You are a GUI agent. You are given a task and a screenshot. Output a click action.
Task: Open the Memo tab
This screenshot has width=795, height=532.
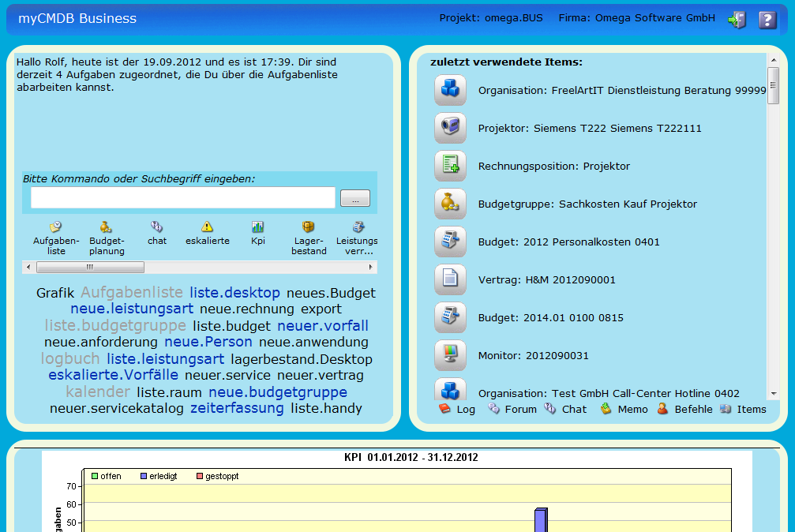click(624, 409)
